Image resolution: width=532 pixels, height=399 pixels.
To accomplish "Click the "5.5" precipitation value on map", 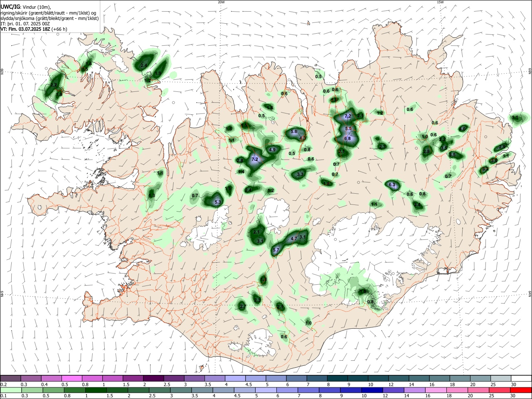I will (348, 129).
